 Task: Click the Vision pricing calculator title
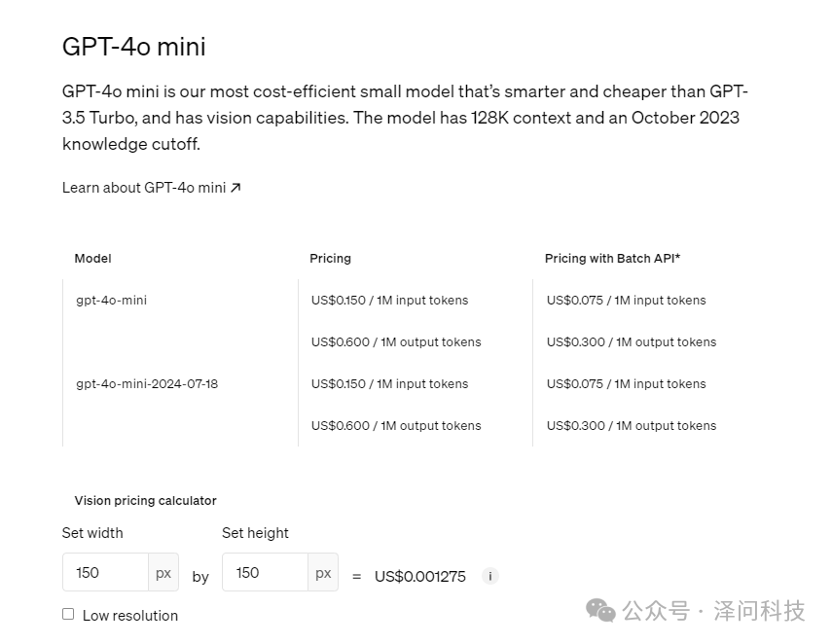pos(146,501)
